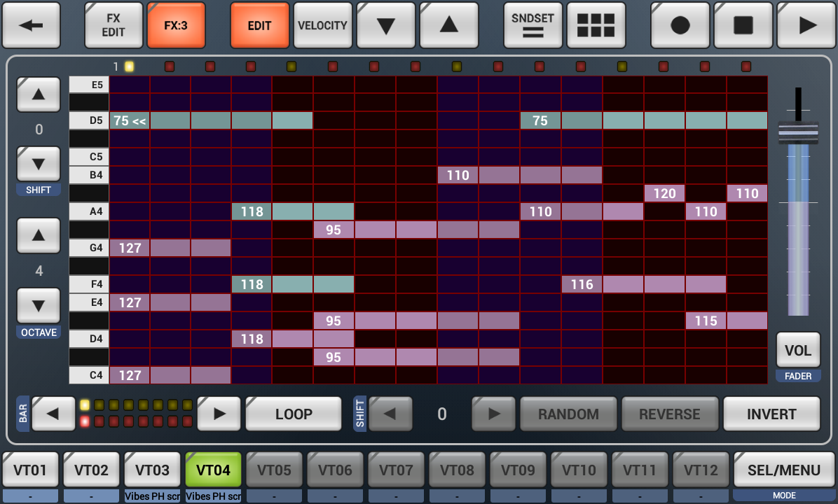Switch to the VT03 Vibes track tab
Image resolution: width=838 pixels, height=504 pixels.
pos(152,469)
